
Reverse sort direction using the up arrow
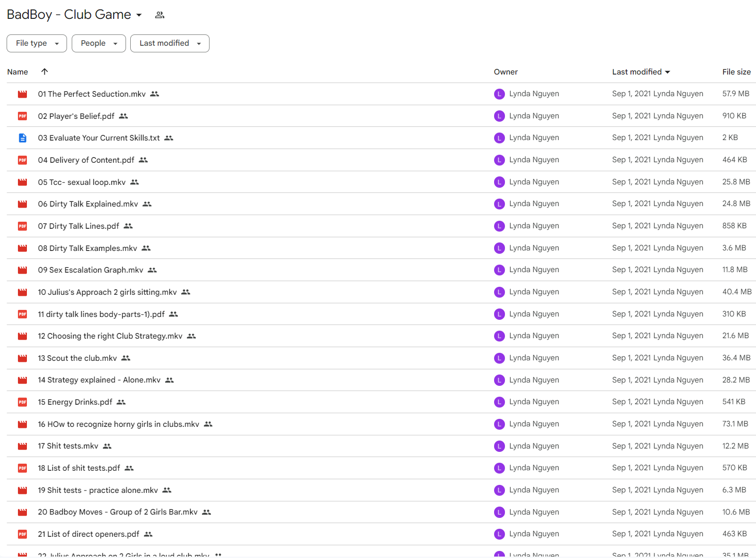(44, 72)
